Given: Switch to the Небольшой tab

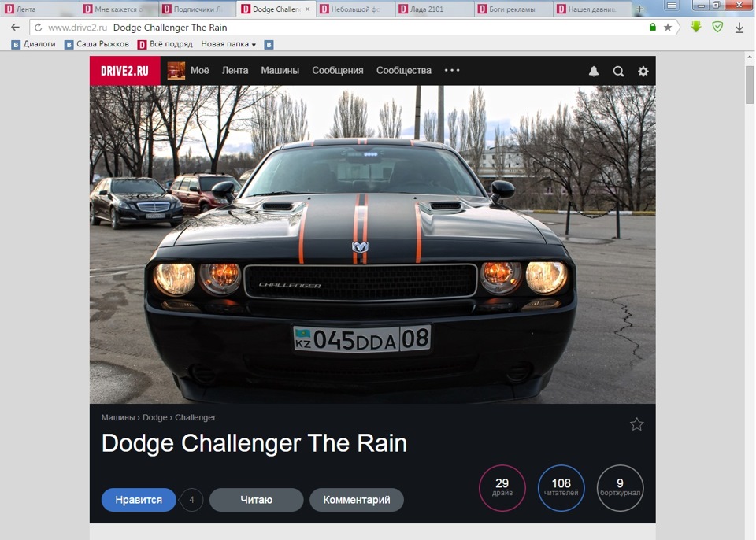Looking at the screenshot, I should pyautogui.click(x=356, y=9).
